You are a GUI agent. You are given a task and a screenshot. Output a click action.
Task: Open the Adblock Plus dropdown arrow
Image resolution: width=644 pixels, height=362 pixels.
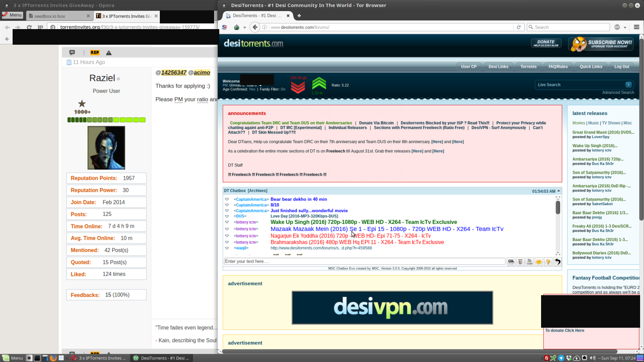coord(625,27)
